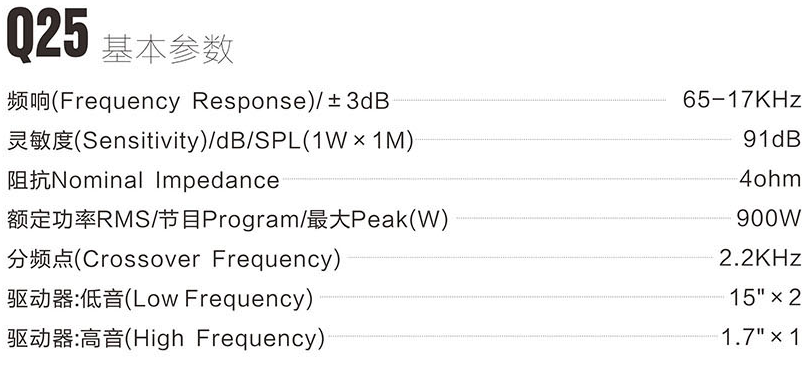Click the 91dB sensitivity value
Viewport: 806px width, 377px height.
tap(772, 139)
